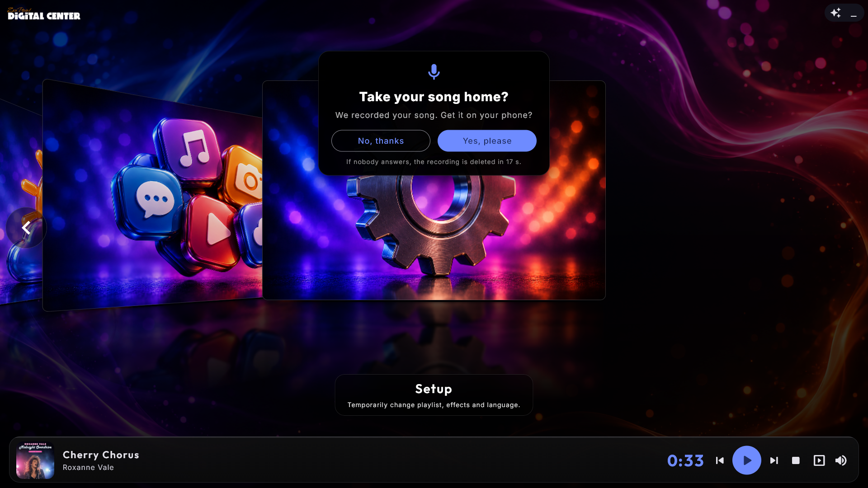
Task: Open the playlist video queue icon
Action: (x=819, y=460)
